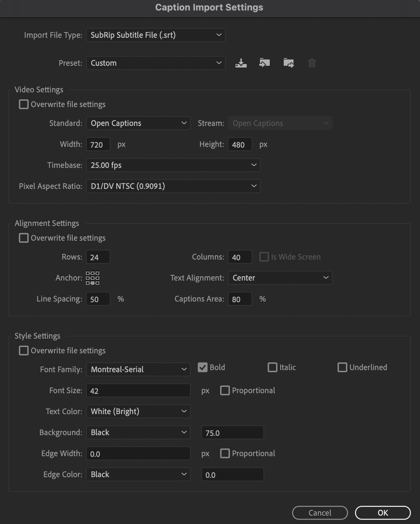Click the save preset icon

click(241, 63)
